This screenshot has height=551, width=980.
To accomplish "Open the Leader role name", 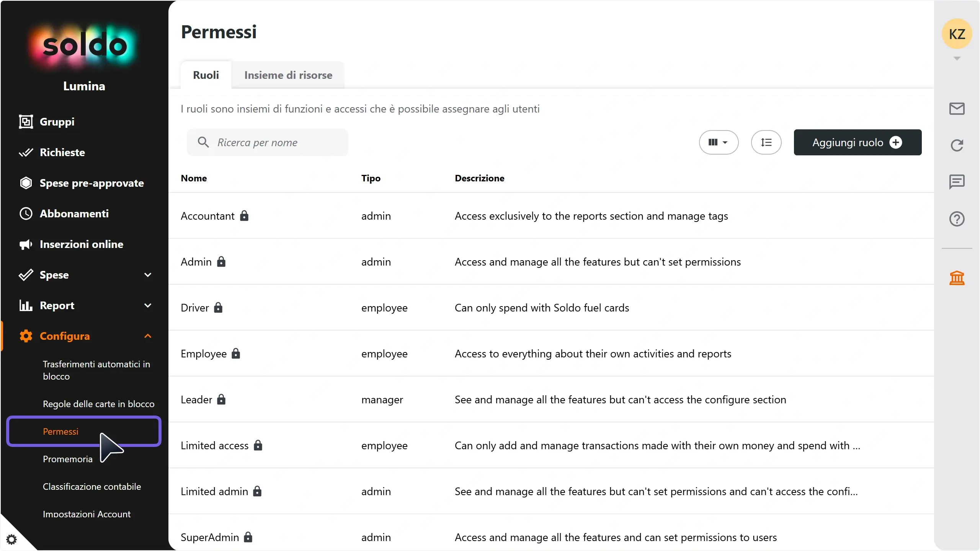I will click(196, 399).
